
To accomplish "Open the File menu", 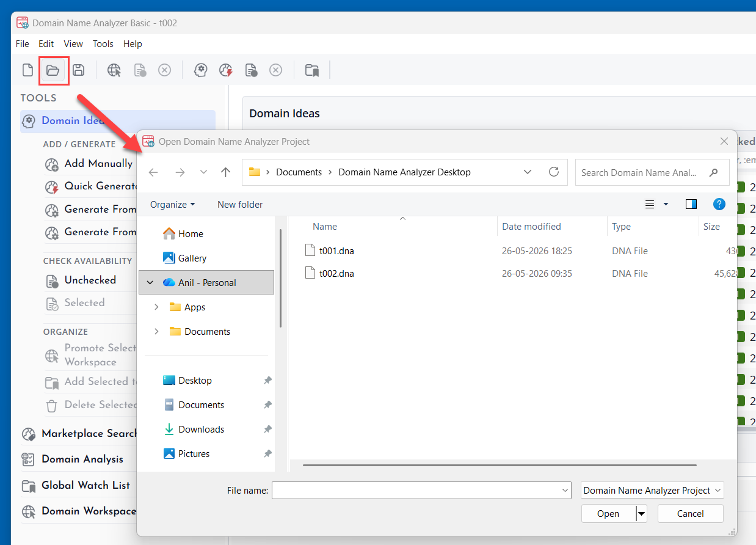I will tap(22, 44).
